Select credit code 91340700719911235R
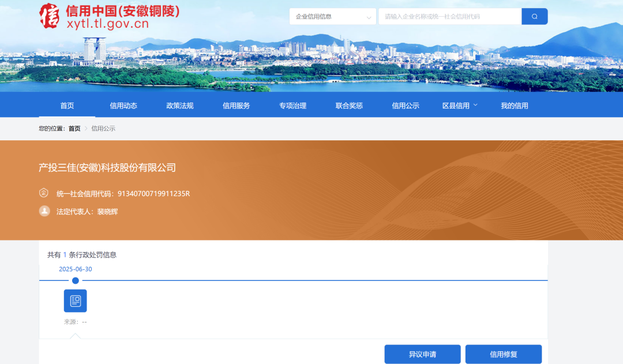Screen dimensions: 623x364 point(154,193)
